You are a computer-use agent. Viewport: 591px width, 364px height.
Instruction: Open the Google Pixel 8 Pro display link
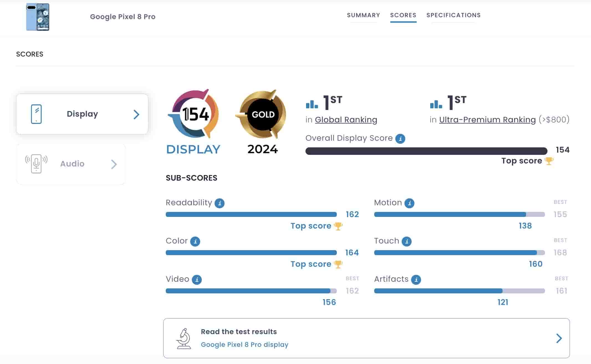pyautogui.click(x=244, y=345)
